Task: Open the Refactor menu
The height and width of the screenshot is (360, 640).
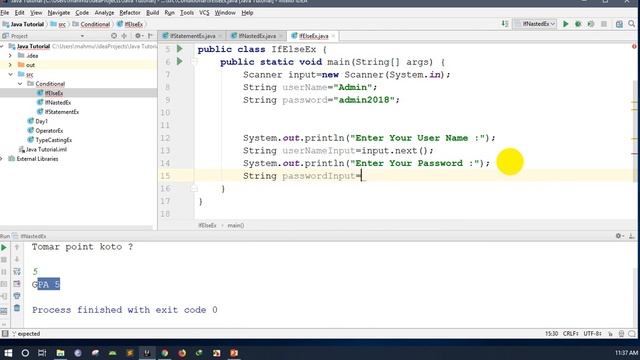Action: tap(129, 13)
